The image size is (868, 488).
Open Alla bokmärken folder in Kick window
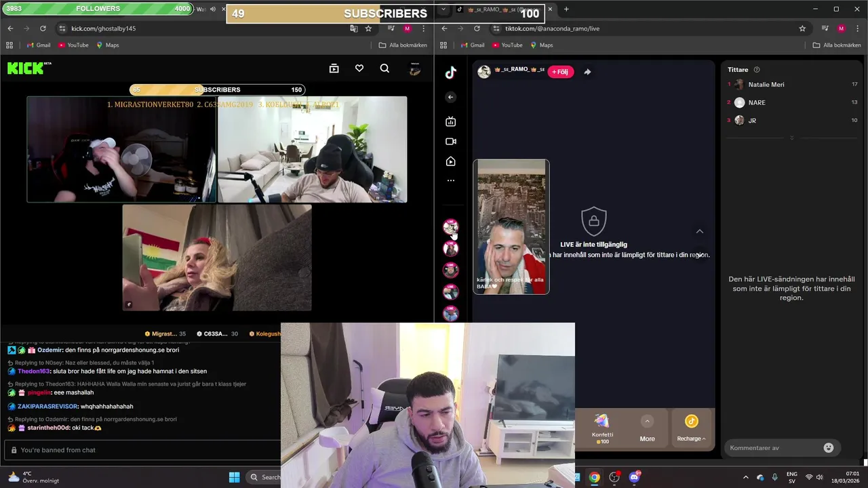pyautogui.click(x=403, y=45)
